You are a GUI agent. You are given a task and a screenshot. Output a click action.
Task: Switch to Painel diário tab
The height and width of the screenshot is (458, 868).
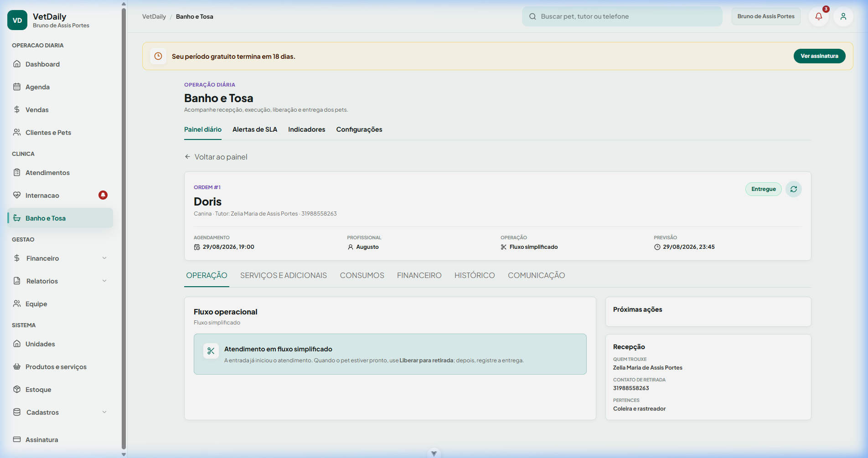tap(203, 129)
